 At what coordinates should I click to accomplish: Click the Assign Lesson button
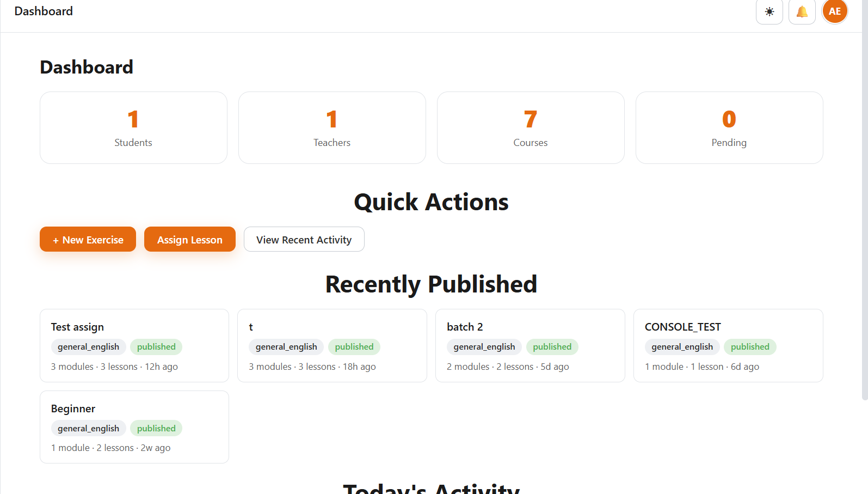click(189, 239)
